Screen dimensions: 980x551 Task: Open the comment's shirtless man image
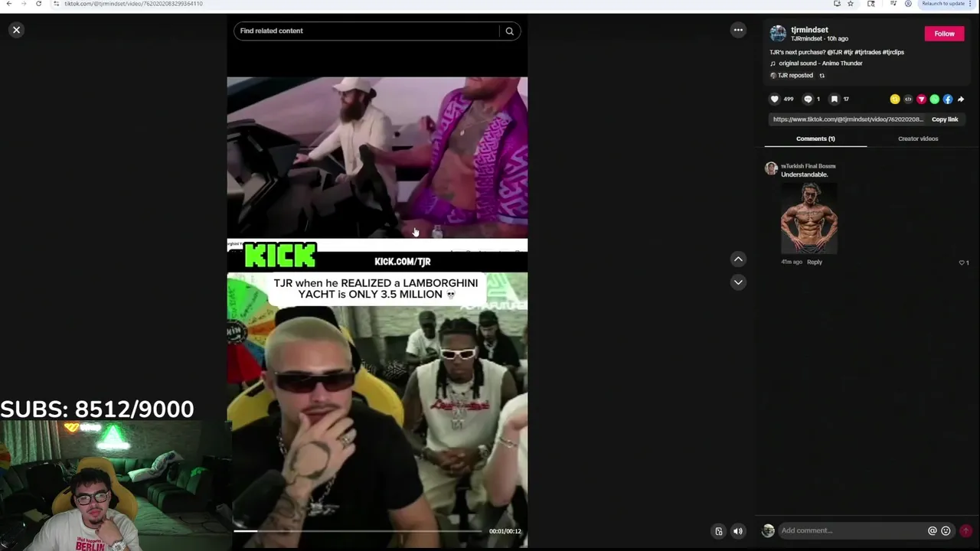(809, 218)
